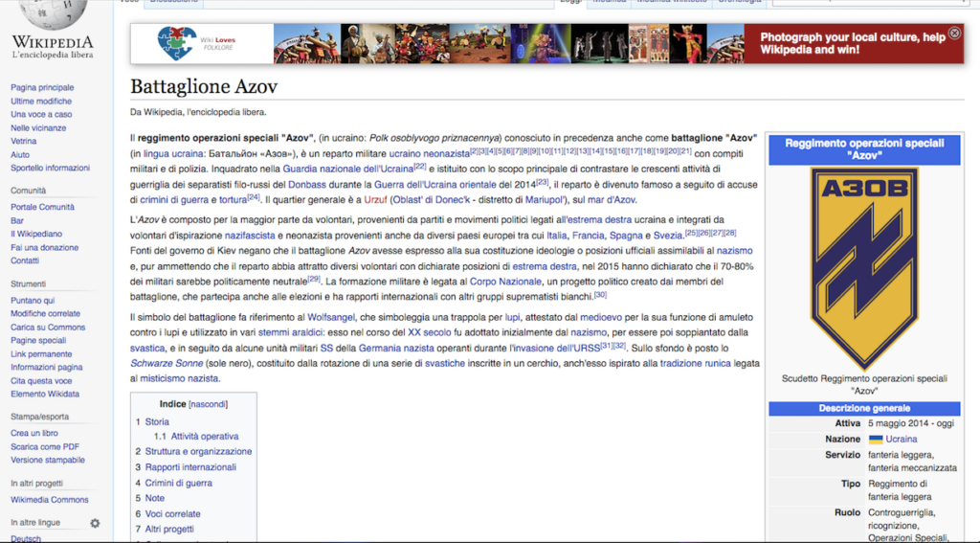Open Ucraina link in infobox Nazione row
The width and height of the screenshot is (980, 543).
(x=901, y=440)
